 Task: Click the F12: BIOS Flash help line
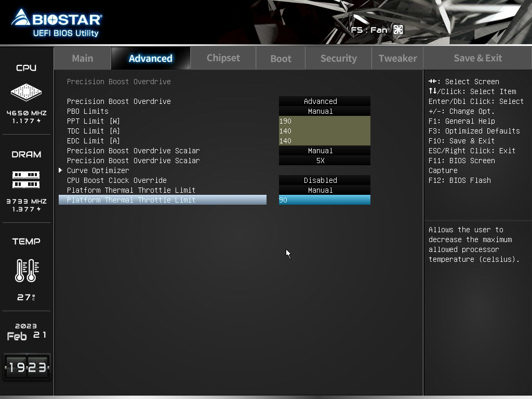coord(460,180)
